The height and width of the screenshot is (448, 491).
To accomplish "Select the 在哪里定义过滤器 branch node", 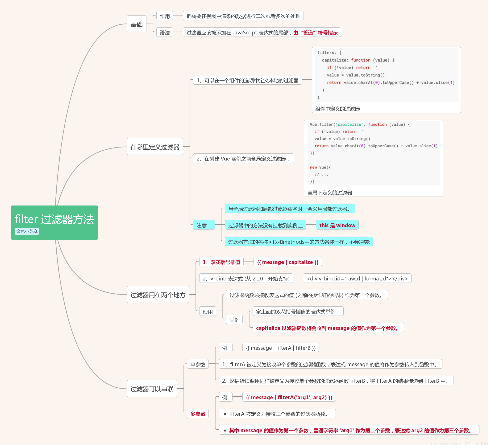I will (155, 147).
